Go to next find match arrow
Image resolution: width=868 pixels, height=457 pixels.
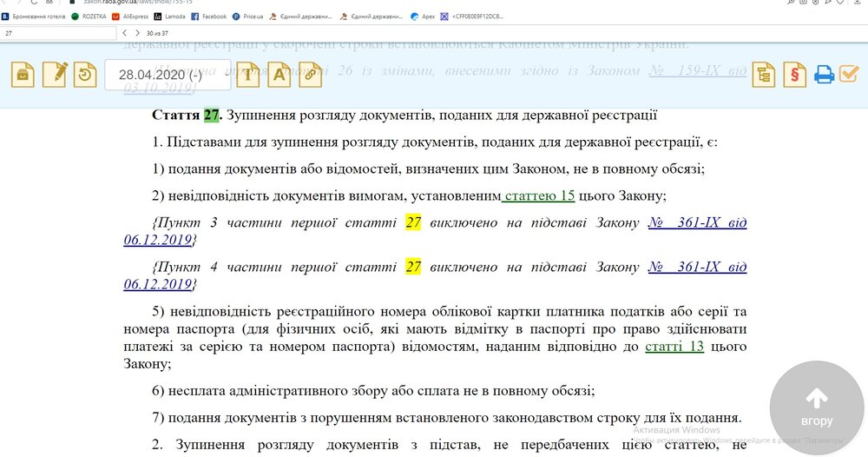pyautogui.click(x=137, y=33)
